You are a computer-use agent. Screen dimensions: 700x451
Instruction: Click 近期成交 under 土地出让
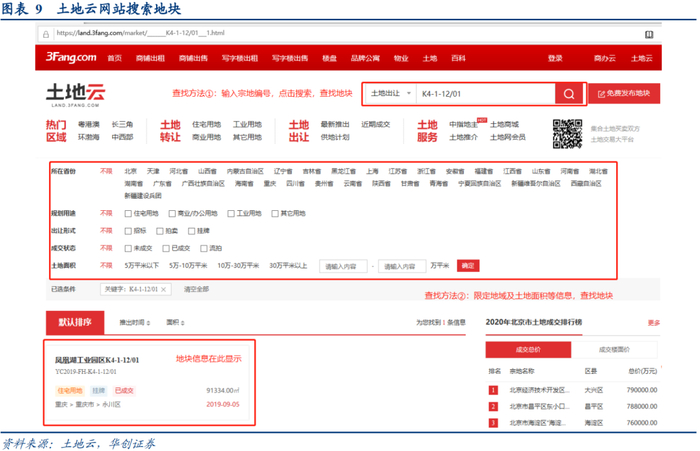coord(375,125)
